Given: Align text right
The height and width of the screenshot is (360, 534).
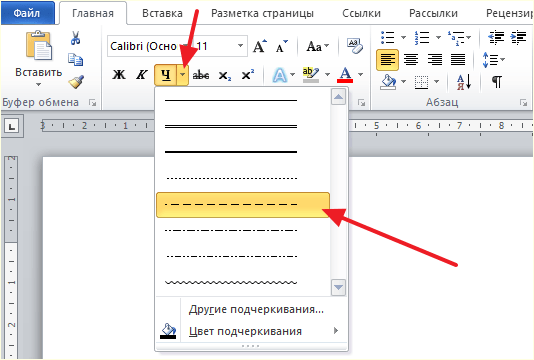Looking at the screenshot, I should coord(435,60).
